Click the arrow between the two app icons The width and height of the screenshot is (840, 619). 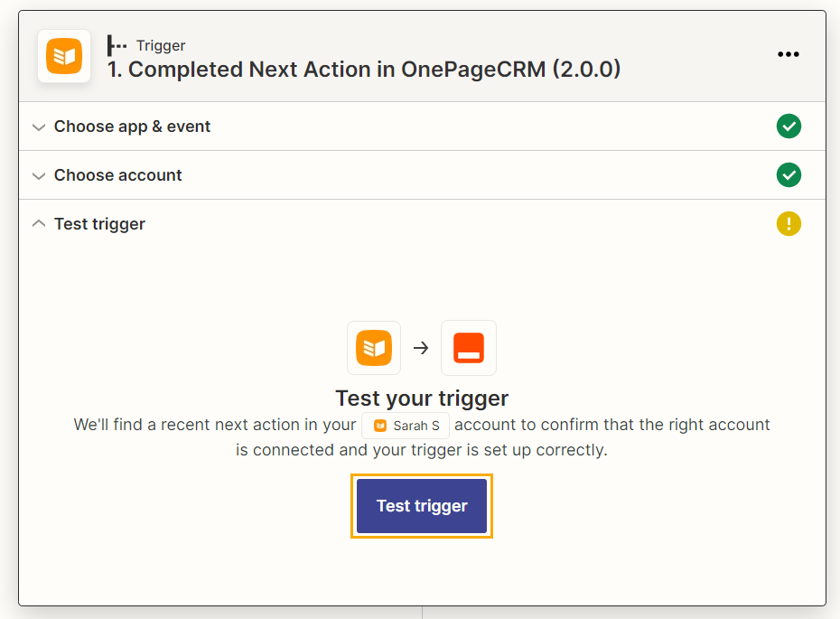pyautogui.click(x=421, y=348)
